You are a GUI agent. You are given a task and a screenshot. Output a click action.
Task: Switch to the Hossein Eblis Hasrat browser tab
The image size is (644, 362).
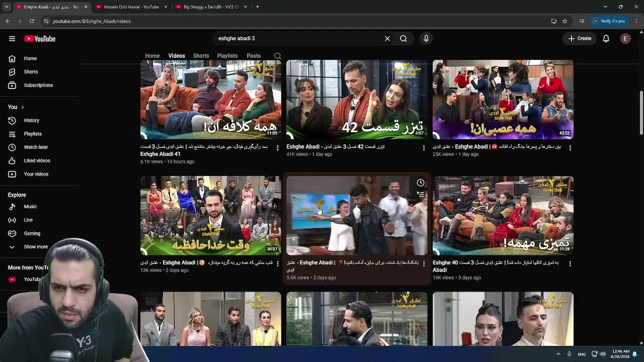coord(131,7)
